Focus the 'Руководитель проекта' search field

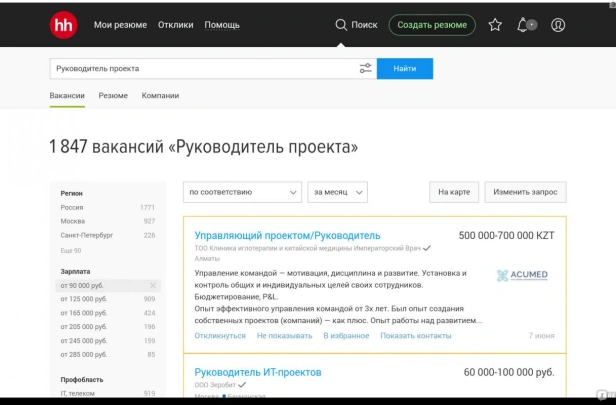click(204, 68)
